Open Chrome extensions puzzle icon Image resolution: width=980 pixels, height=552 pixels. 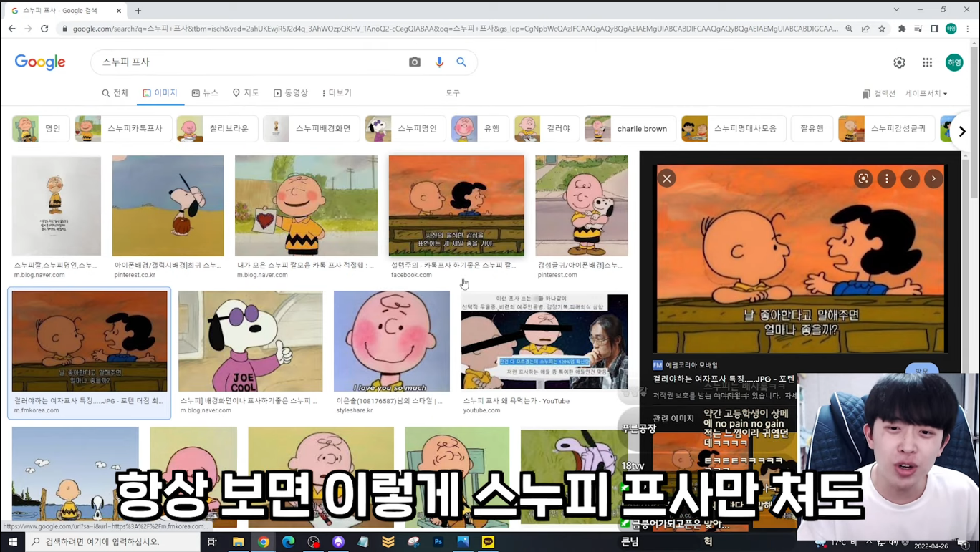point(902,29)
